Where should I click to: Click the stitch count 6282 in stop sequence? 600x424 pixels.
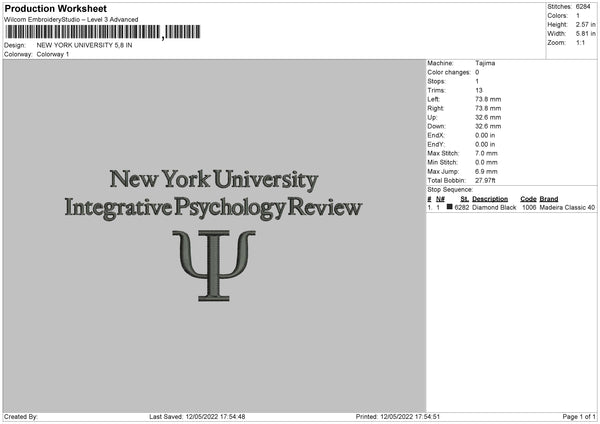461,207
